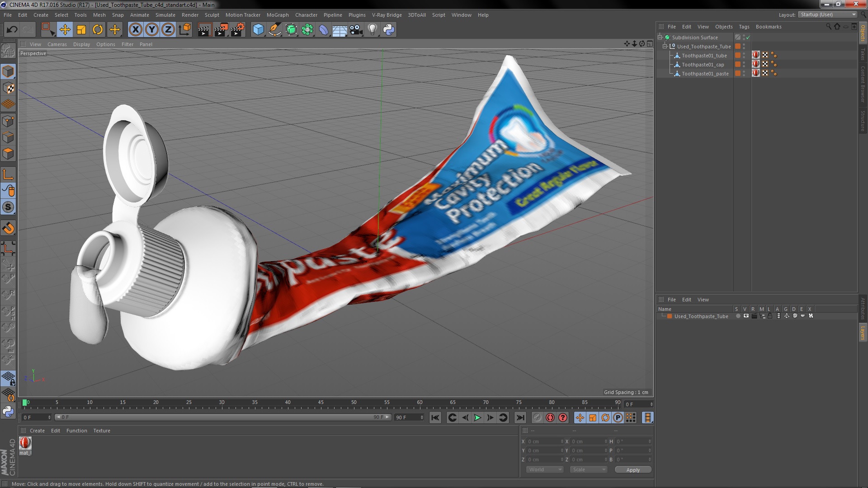The image size is (868, 488).
Task: Click the Python icon in top toolbar
Action: point(389,30)
